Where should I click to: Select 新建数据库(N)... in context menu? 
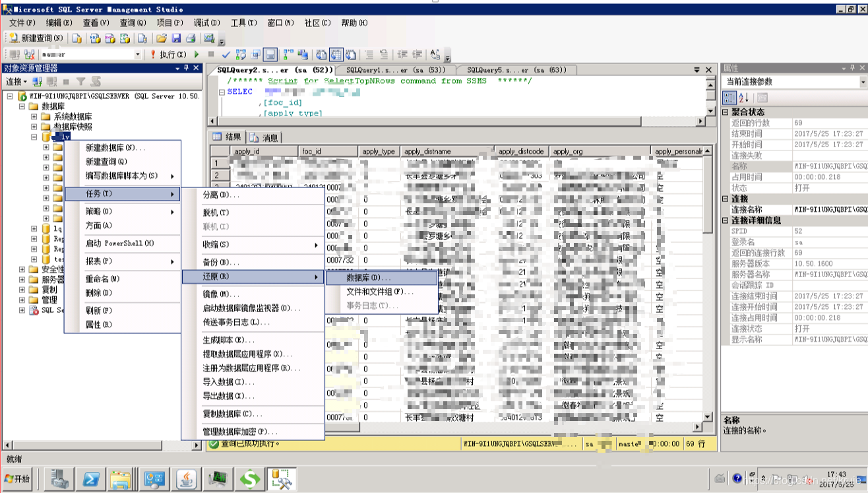point(123,148)
